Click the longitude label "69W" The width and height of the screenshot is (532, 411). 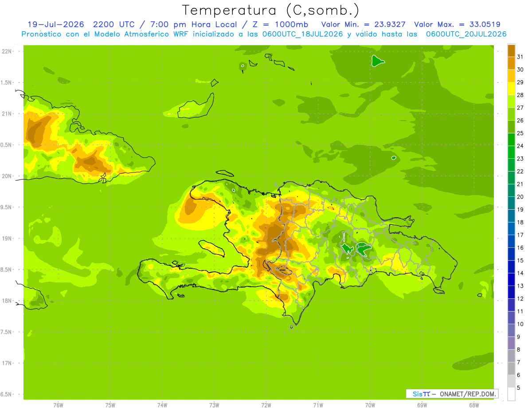click(x=422, y=405)
